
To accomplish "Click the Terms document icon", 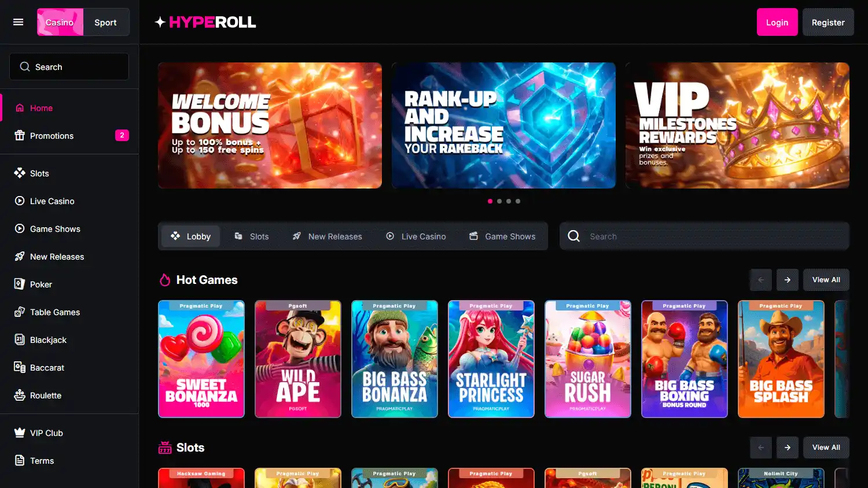I will tap(20, 460).
